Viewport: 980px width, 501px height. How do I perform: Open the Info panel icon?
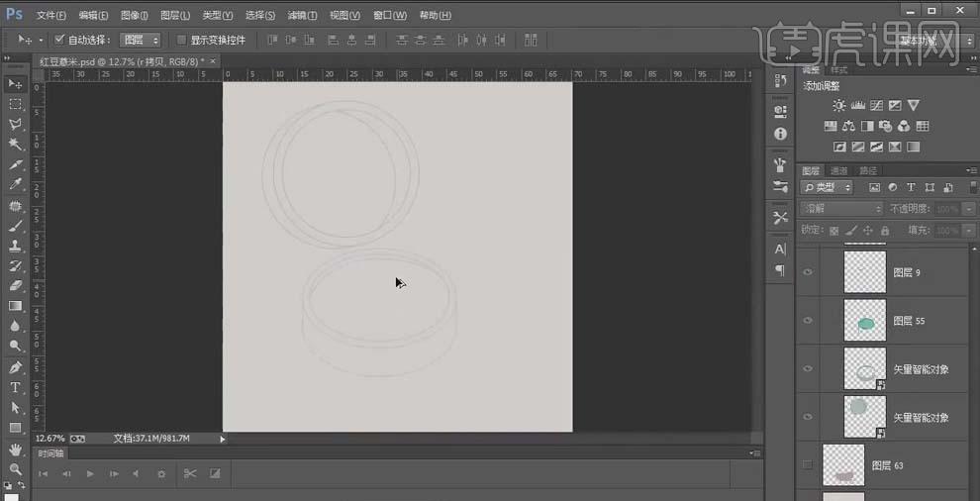coord(780,134)
